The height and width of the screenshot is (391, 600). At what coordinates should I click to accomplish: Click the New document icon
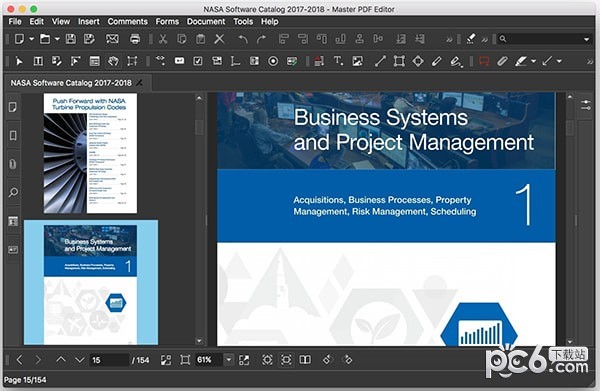(x=19, y=39)
